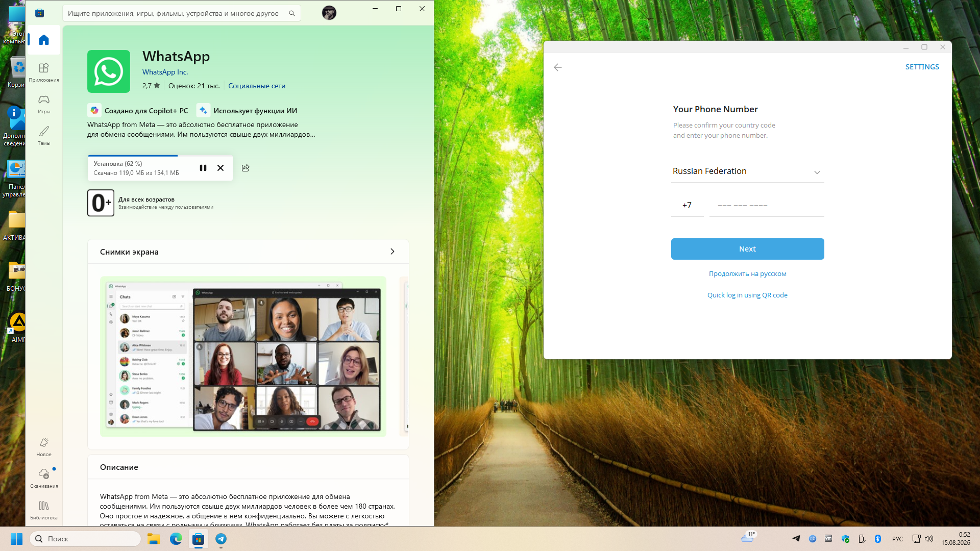Launch Microsoft Edge from taskbar
Screen dimensions: 980x551
pyautogui.click(x=176, y=539)
